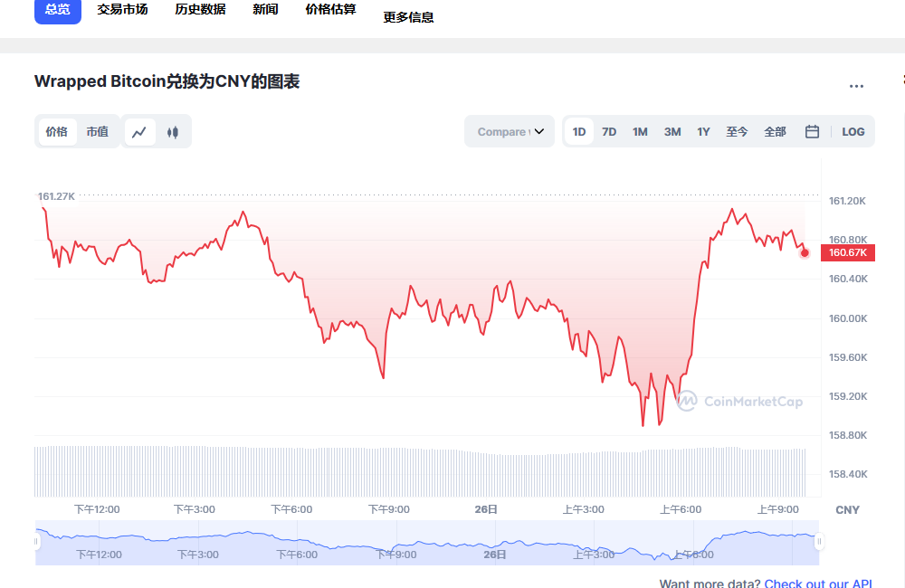Screen dimensions: 905x588
Task: Choose the 7D time range
Action: coord(609,131)
